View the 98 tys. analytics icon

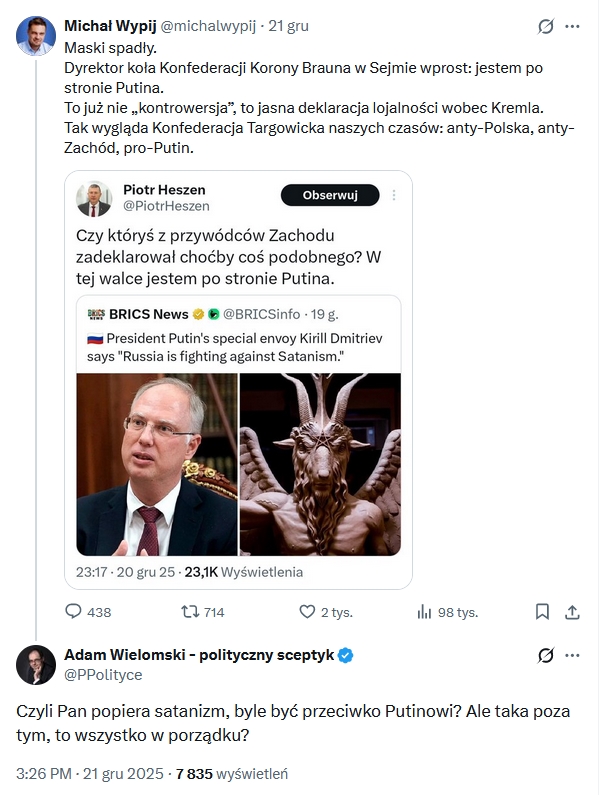pyautogui.click(x=424, y=612)
